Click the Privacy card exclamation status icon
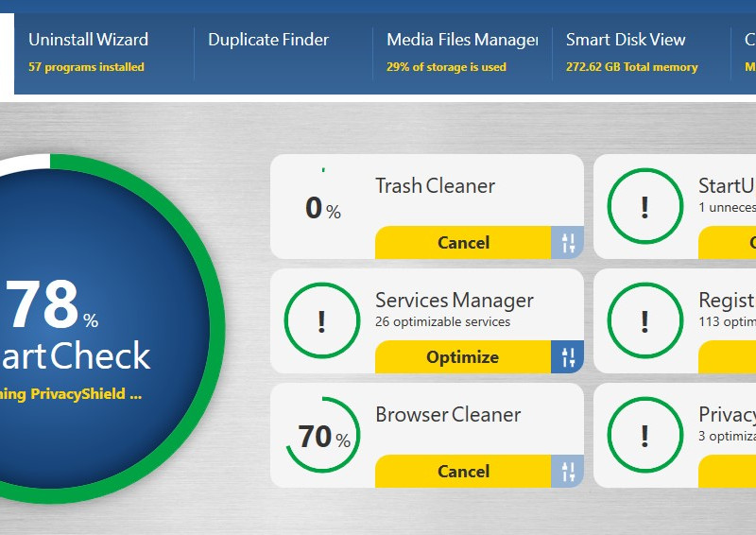756x535 pixels. [645, 435]
